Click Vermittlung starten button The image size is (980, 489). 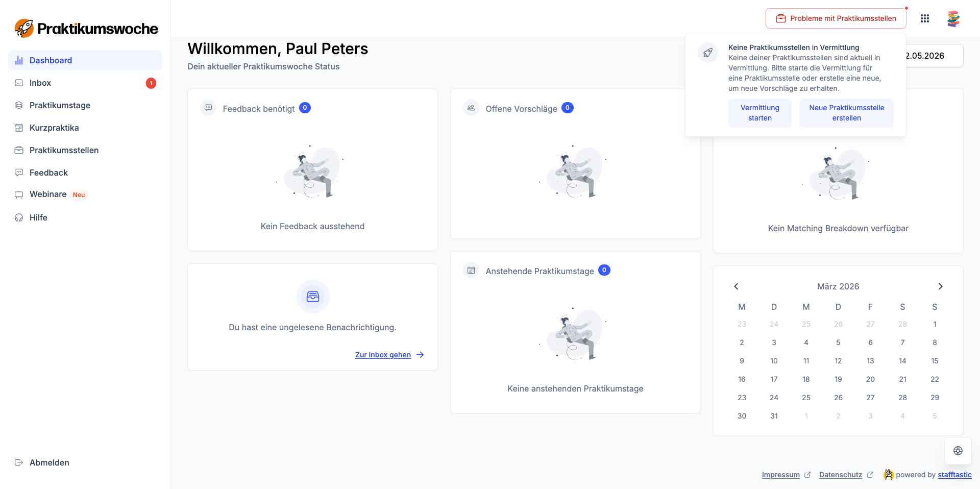(x=759, y=113)
